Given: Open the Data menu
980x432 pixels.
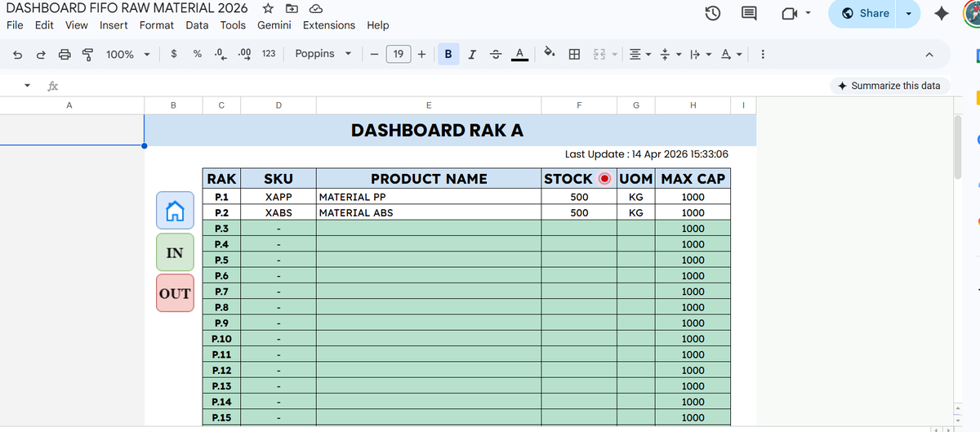Looking at the screenshot, I should [197, 25].
